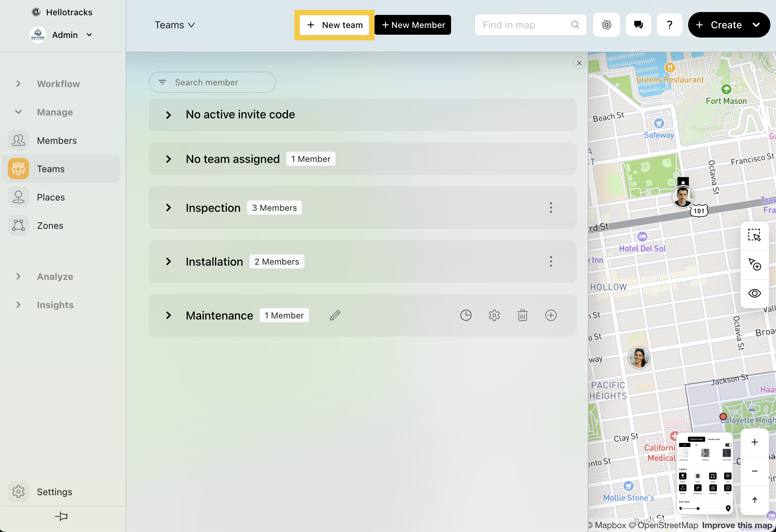Image resolution: width=776 pixels, height=532 pixels.
Task: Click the New team button
Action: pyautogui.click(x=334, y=25)
